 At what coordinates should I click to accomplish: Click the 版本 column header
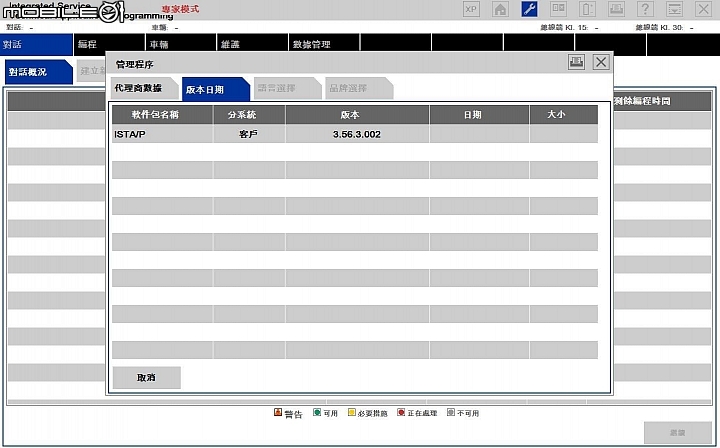[357, 115]
